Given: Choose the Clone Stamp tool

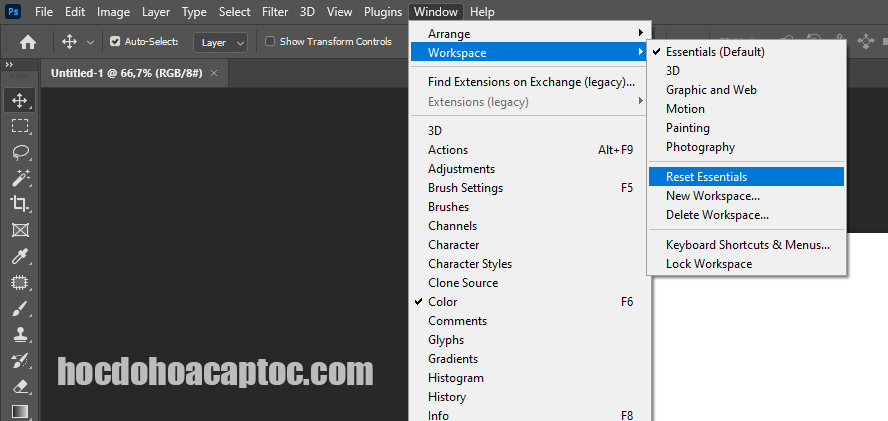Looking at the screenshot, I should click(19, 334).
